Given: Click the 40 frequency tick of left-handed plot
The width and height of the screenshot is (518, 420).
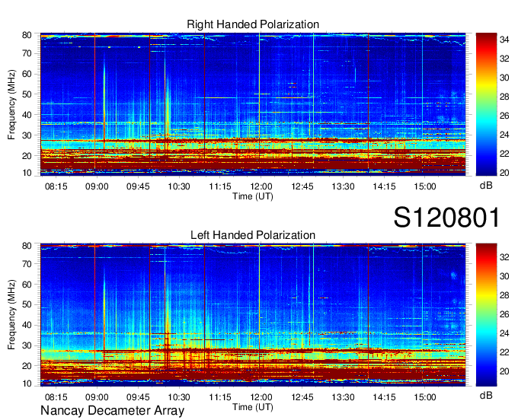Looking at the screenshot, I should (x=27, y=326).
